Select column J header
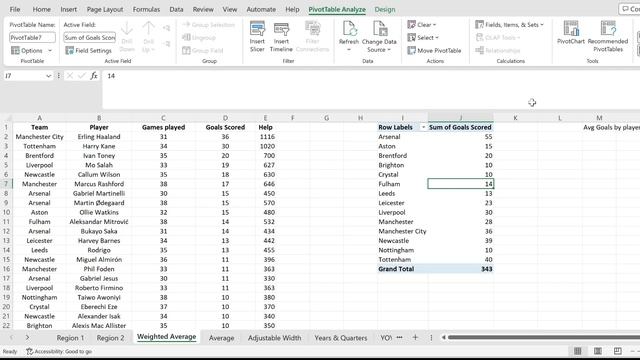This screenshot has height=360, width=640. 460,118
